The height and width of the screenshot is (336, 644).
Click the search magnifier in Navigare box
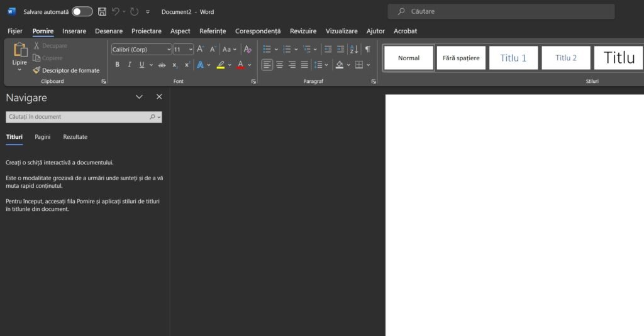click(x=152, y=117)
